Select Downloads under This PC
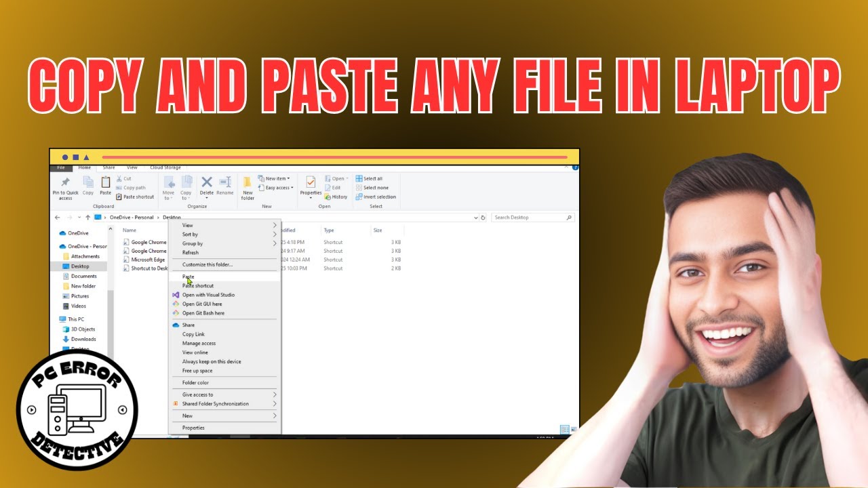Viewport: 868px width, 488px height. [79, 339]
